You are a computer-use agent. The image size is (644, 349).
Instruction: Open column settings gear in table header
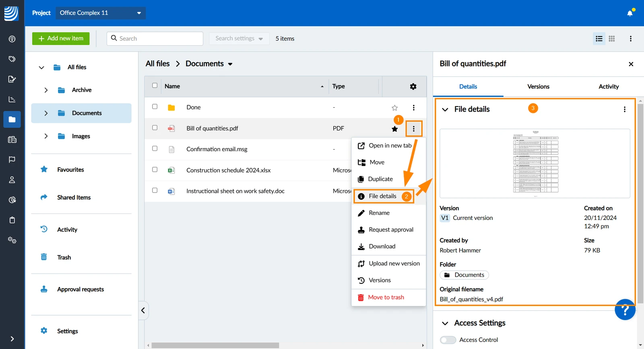(x=413, y=86)
